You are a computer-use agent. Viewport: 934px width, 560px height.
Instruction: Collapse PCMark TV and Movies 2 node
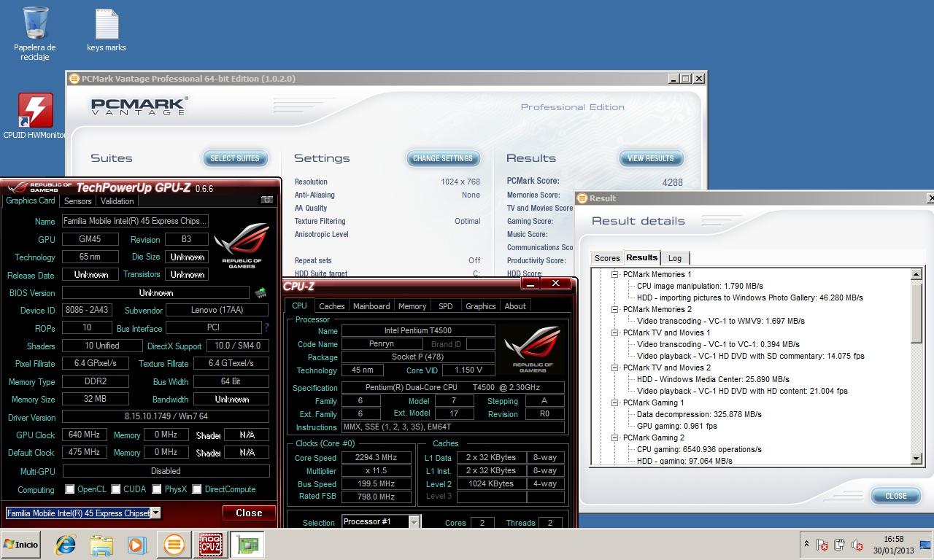(615, 367)
